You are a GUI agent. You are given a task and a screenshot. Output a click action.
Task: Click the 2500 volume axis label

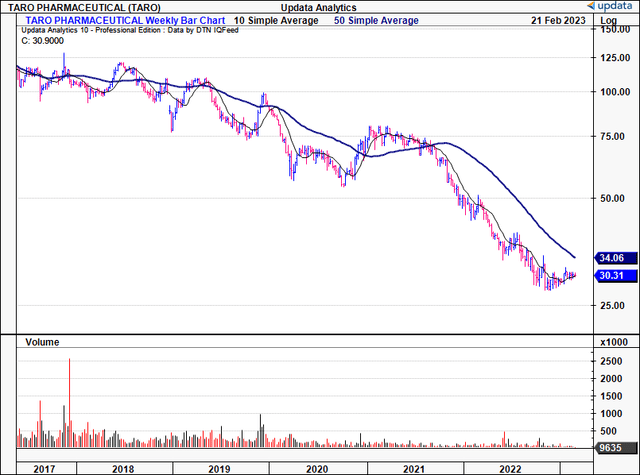click(x=611, y=362)
